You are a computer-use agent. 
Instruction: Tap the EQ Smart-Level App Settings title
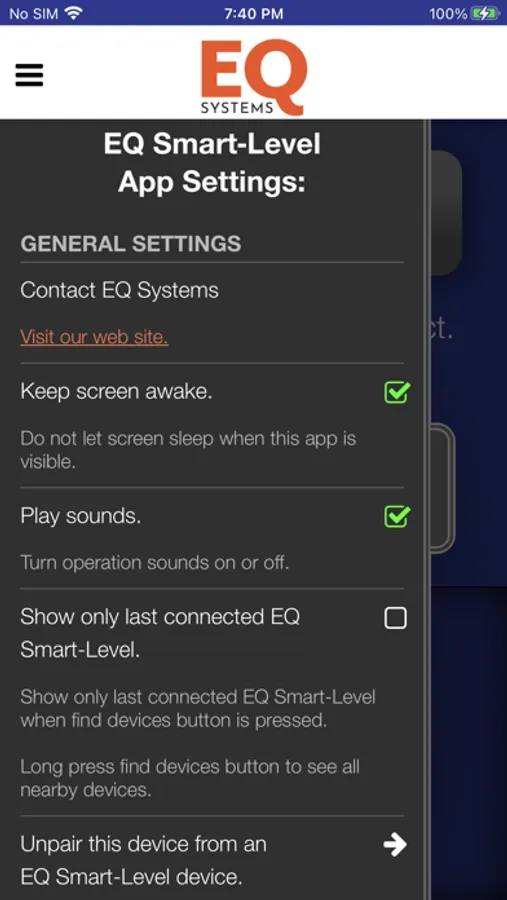(x=212, y=163)
